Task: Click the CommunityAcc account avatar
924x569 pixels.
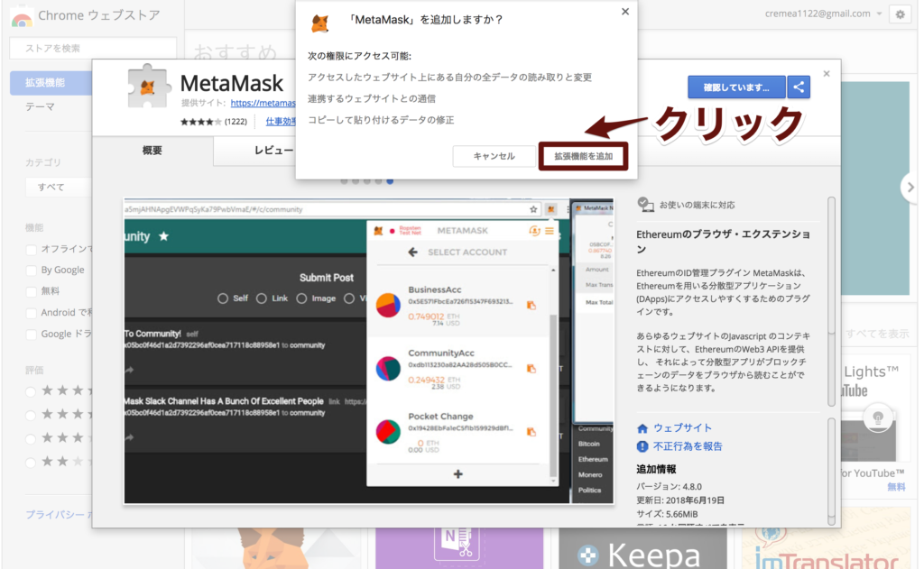Action: [x=388, y=369]
